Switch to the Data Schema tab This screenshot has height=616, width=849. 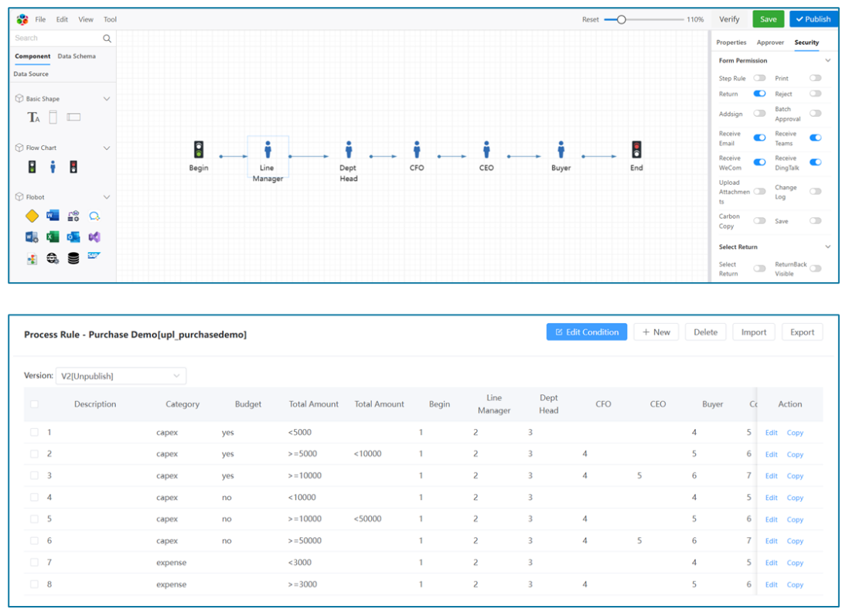(x=77, y=56)
